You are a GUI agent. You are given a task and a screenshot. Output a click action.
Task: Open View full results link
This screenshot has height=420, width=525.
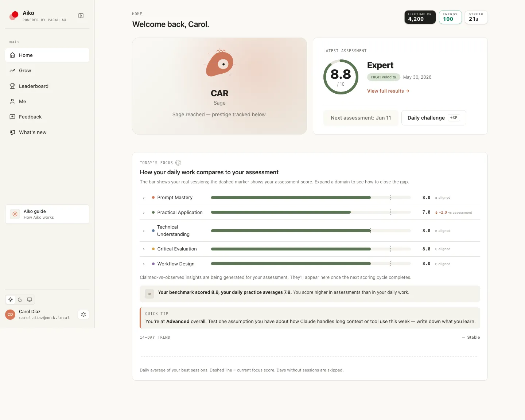pos(388,91)
